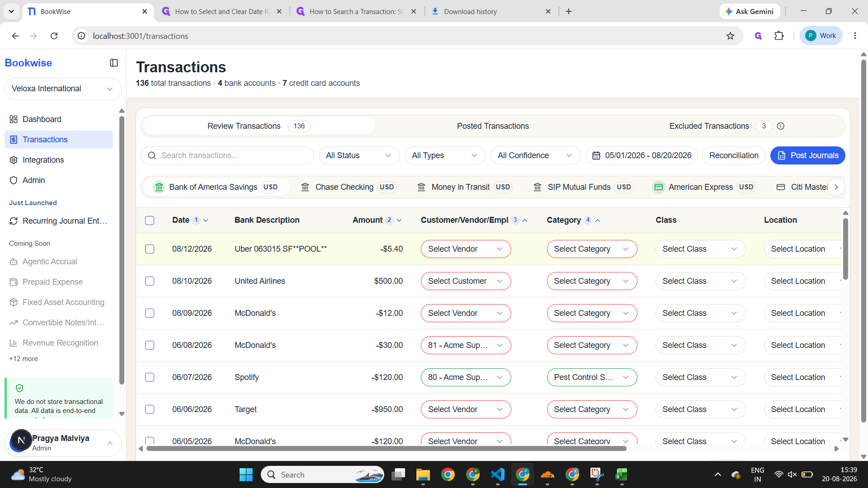Screen dimensions: 868x488
Task: Open the 05/01/2026 - 08/20/2026 date range picker
Action: coord(642,155)
